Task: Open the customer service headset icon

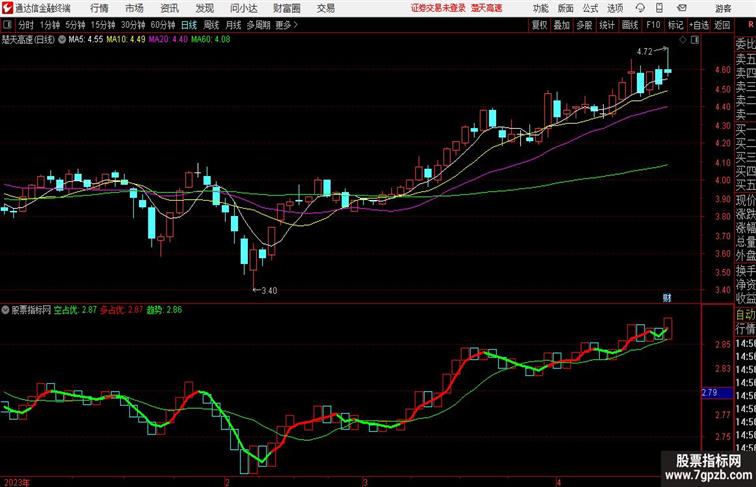Action: [640, 8]
